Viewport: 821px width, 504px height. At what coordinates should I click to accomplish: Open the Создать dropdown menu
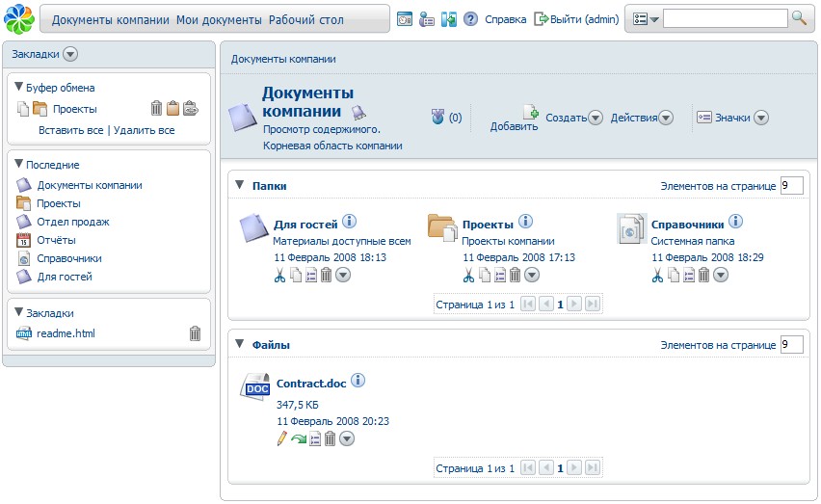click(596, 118)
